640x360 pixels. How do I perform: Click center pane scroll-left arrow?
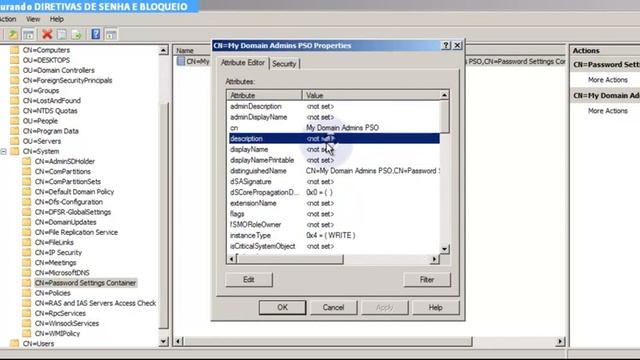178,341
